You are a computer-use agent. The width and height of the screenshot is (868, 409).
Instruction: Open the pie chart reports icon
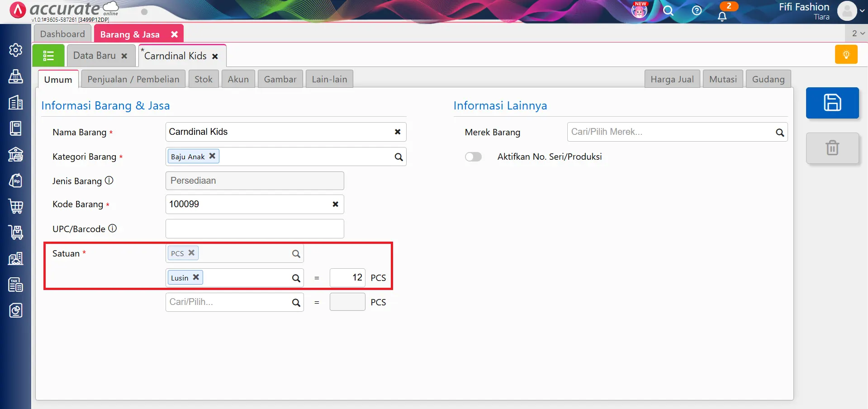pyautogui.click(x=16, y=311)
